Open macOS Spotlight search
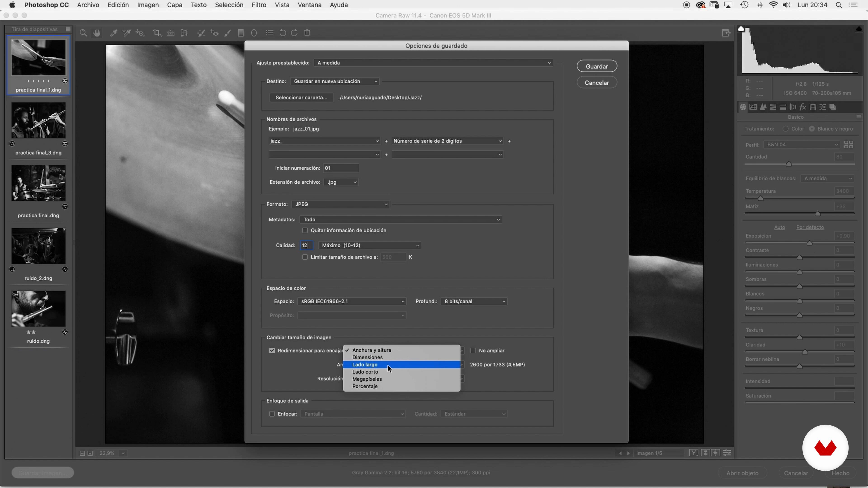Screen dimensions: 868x488 click(839, 5)
